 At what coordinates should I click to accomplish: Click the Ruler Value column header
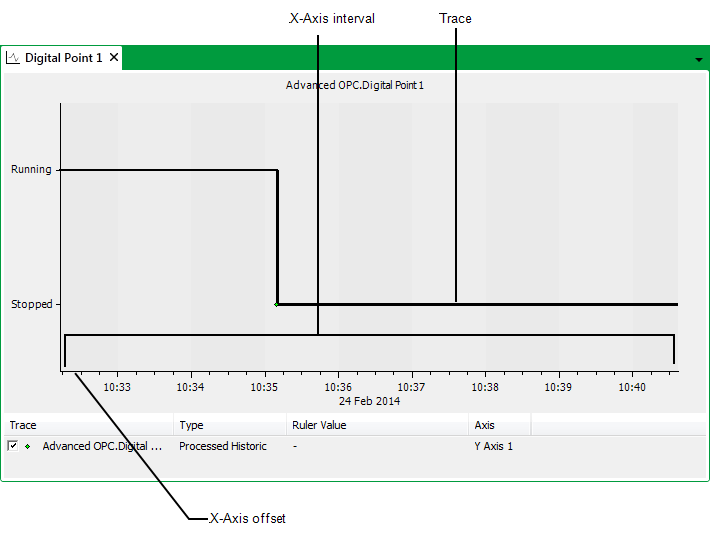[x=377, y=425]
